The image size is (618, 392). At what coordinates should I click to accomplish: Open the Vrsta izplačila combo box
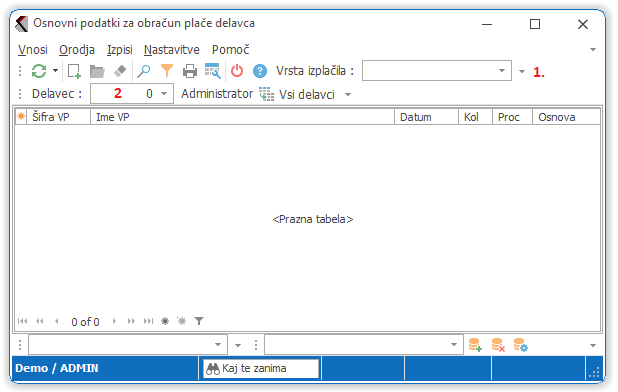437,71
